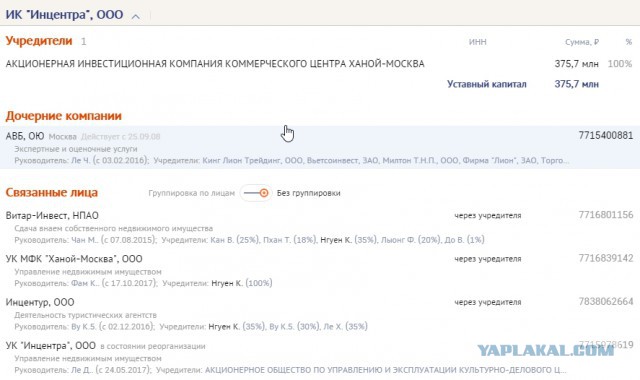Click Москва city label of АВБ
The image size is (640, 380).
coord(62,137)
